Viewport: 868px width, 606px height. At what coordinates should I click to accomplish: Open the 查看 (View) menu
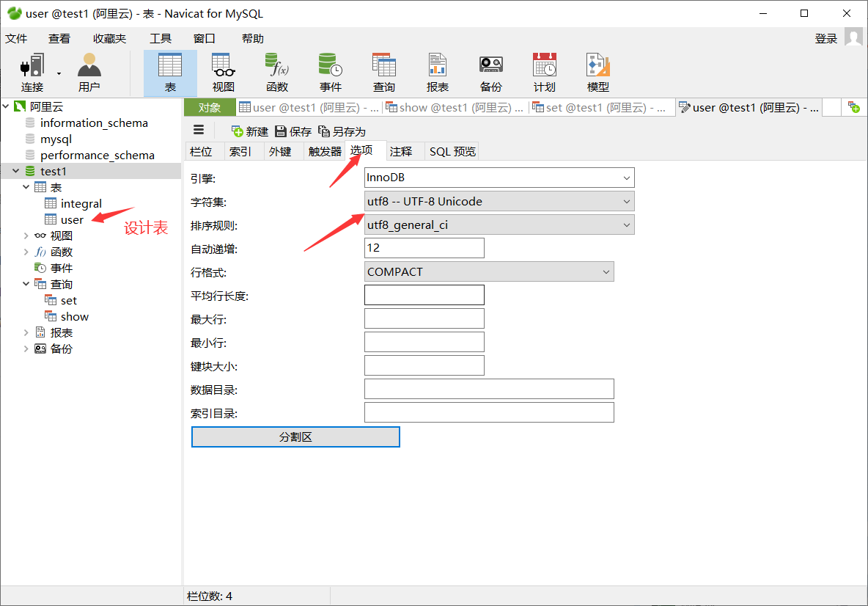(59, 38)
